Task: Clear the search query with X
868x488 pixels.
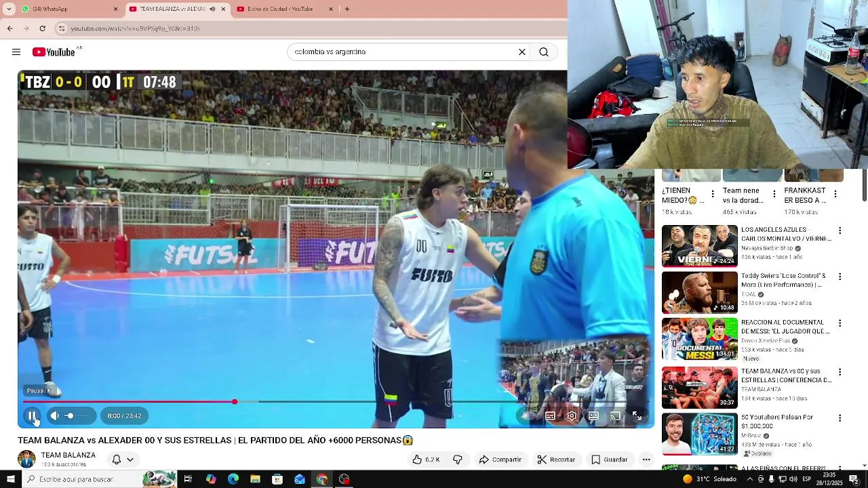Action: click(522, 52)
